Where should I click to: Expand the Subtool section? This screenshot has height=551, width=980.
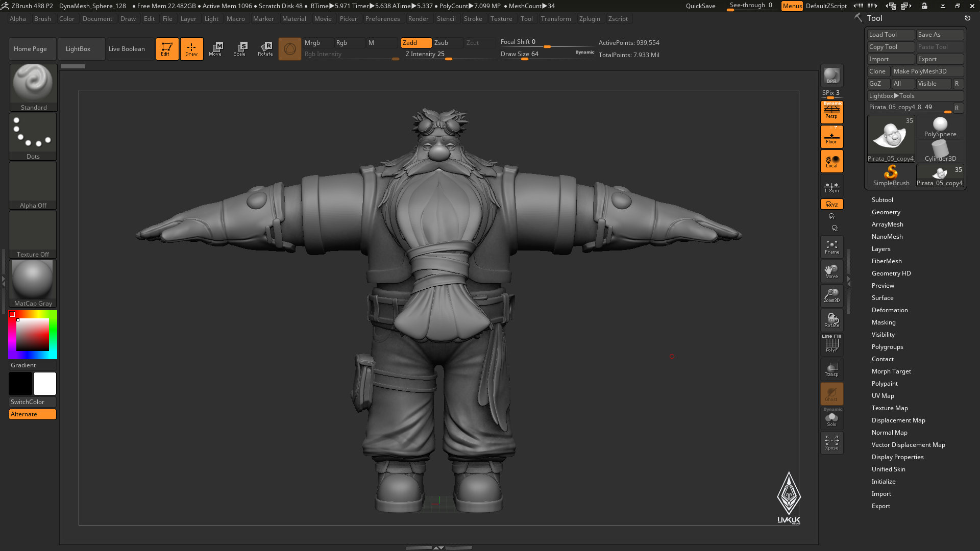click(x=882, y=200)
